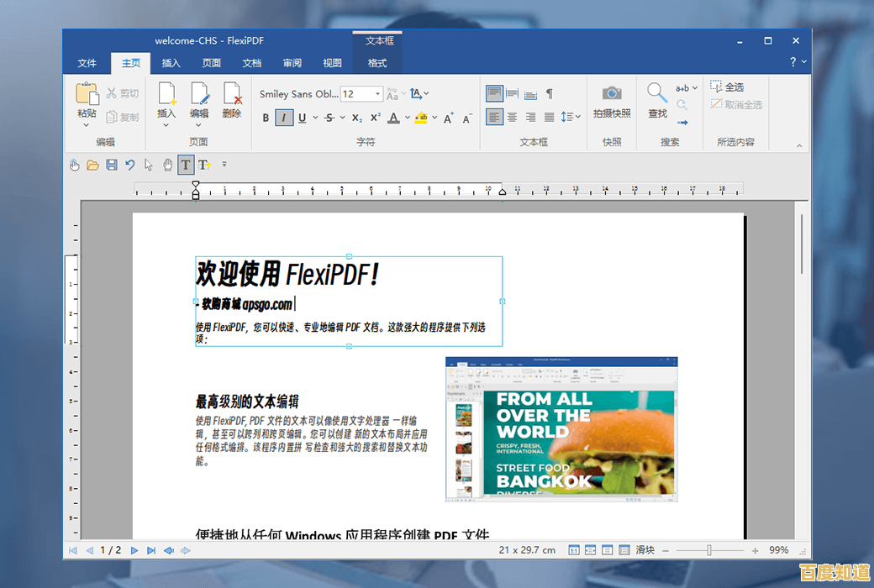The image size is (874, 588).
Task: Toggle the paragraph marks (¶) display
Action: tap(550, 92)
